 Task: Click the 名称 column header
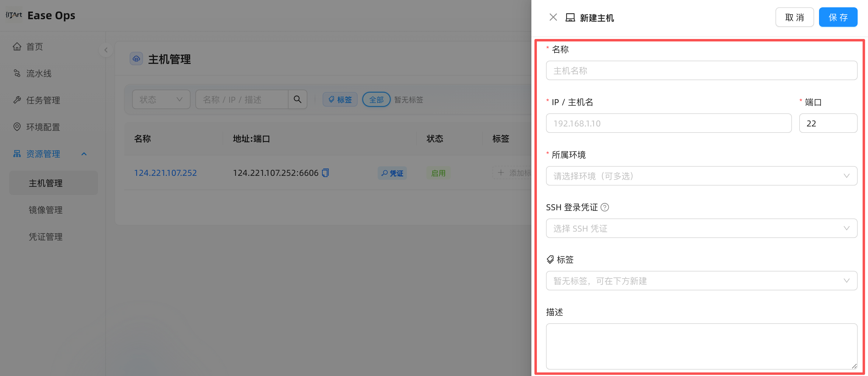click(x=142, y=139)
